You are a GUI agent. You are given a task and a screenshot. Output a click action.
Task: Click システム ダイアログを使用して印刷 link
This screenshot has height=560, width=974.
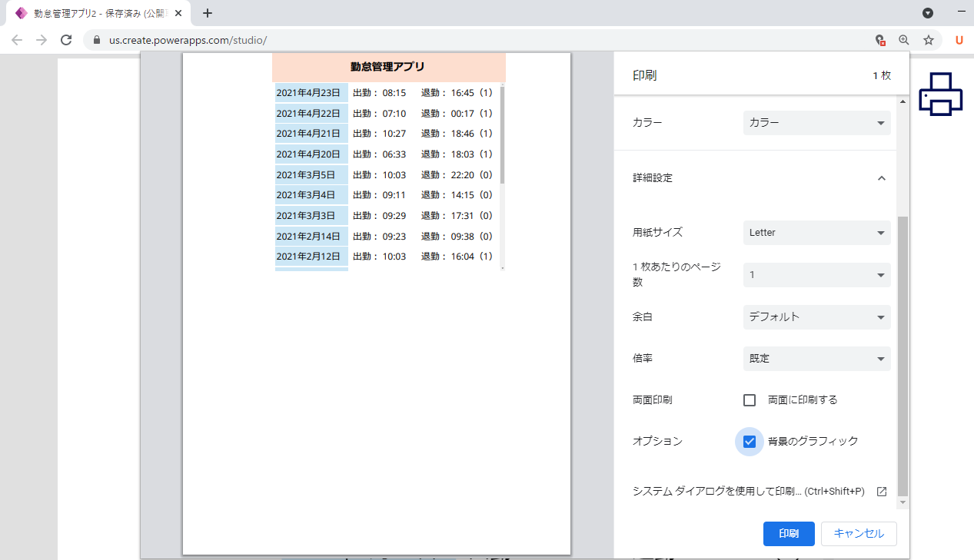click(748, 491)
